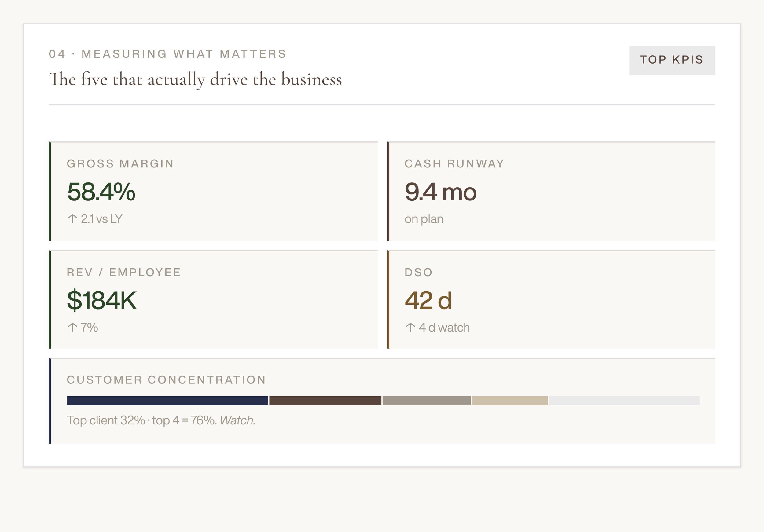This screenshot has height=532, width=764.
Task: Click the up arrow beside 7%
Action: (x=72, y=327)
